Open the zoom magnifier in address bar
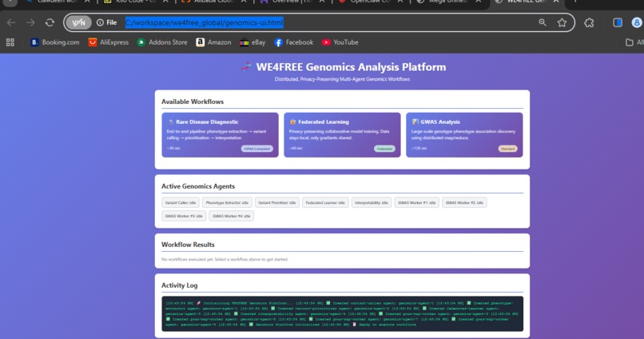 543,22
